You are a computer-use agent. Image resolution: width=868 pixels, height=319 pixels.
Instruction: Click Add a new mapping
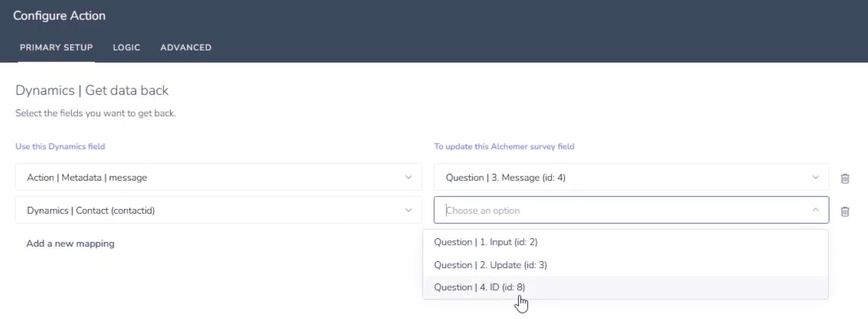point(71,243)
